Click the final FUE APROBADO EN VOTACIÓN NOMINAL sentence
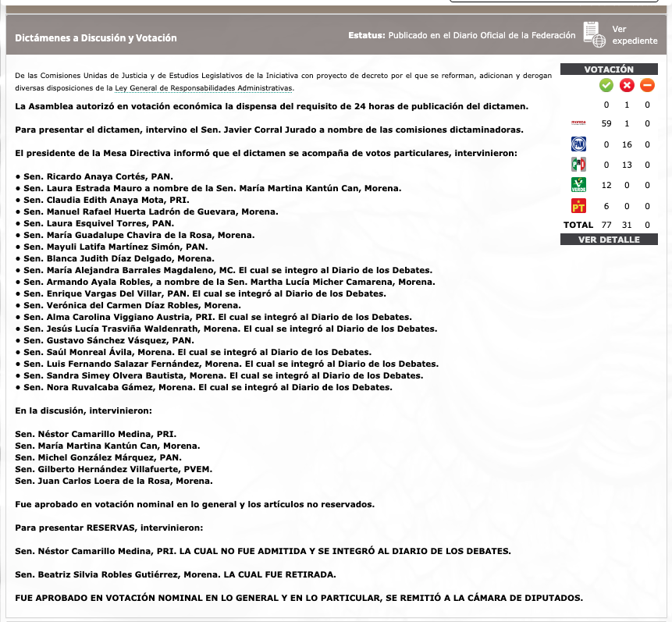The image size is (672, 622). (299, 598)
